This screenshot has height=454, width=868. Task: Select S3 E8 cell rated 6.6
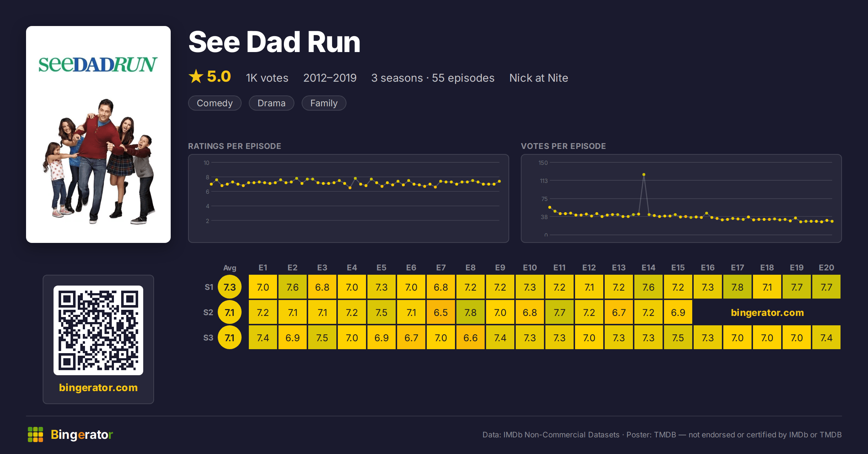(x=471, y=338)
